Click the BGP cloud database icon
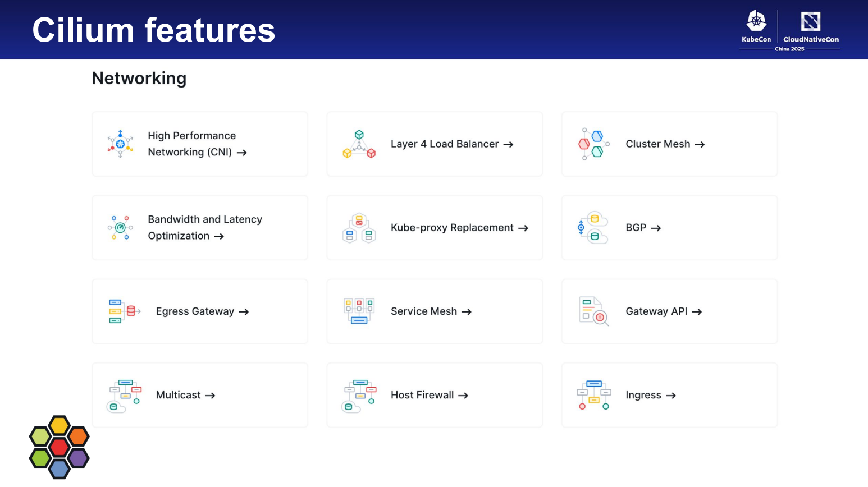Viewport: 868px width, 487px height. coord(593,228)
